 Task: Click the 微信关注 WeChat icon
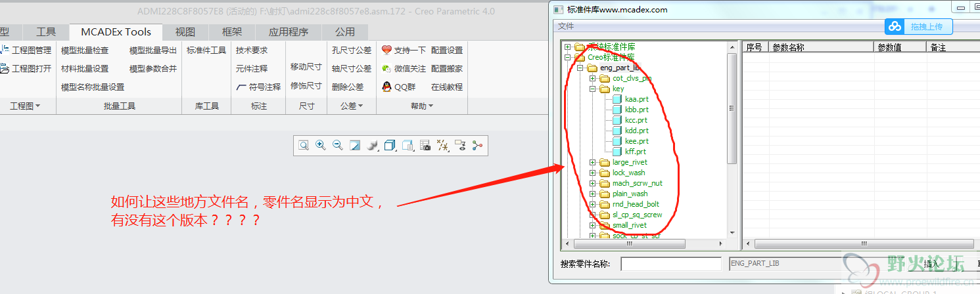click(x=386, y=68)
